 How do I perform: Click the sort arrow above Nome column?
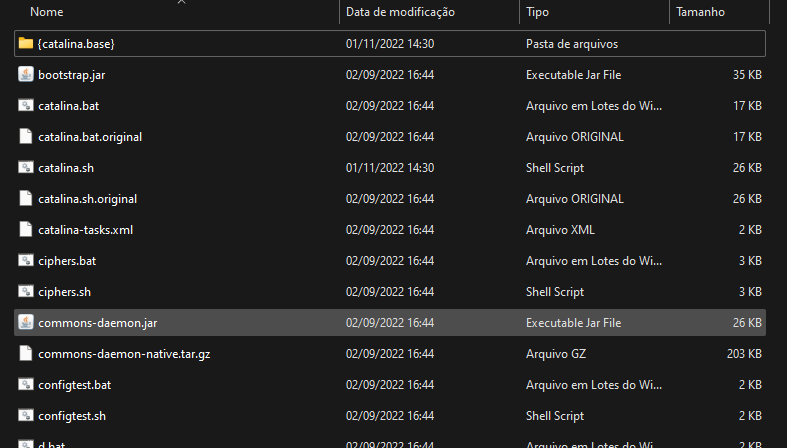(x=181, y=3)
